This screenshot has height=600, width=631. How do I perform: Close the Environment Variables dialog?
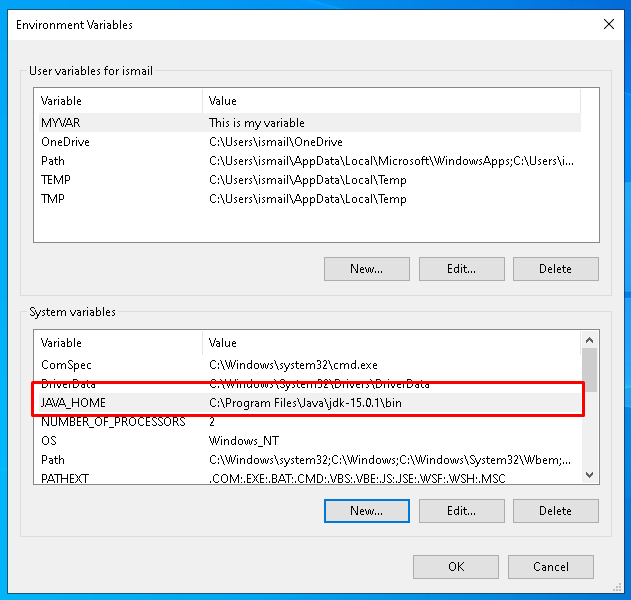(x=609, y=25)
